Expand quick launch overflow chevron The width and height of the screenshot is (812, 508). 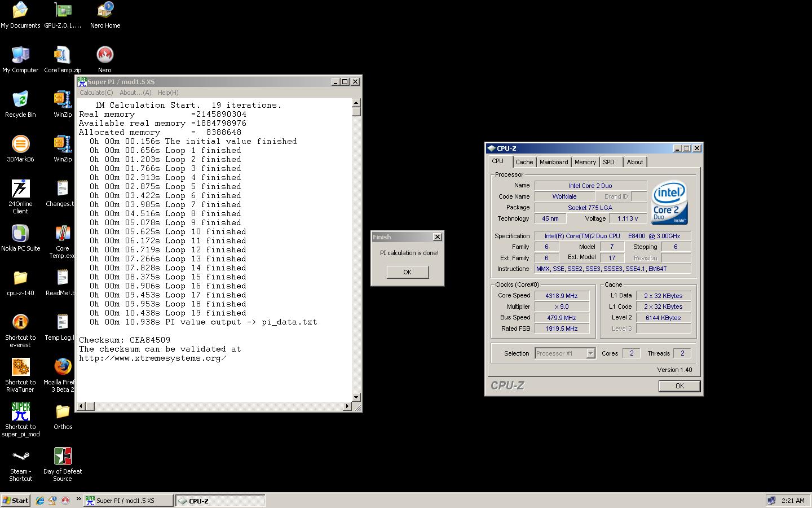point(78,499)
